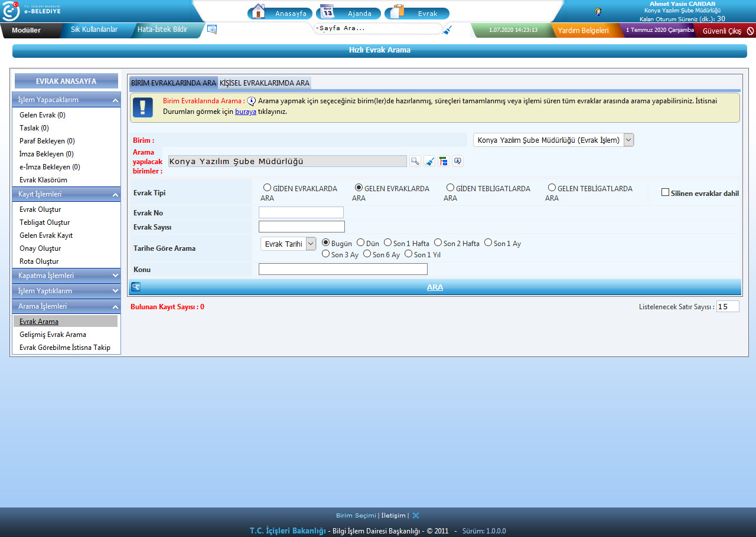Choose the Son 1 Hafta date range
This screenshot has width=756, height=537.
tap(387, 243)
